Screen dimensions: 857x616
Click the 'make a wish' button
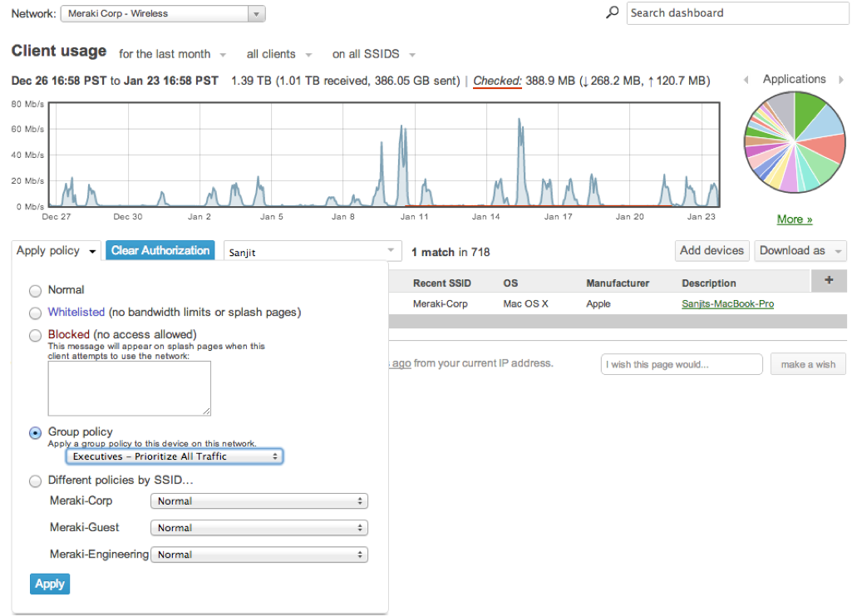pyautogui.click(x=808, y=364)
